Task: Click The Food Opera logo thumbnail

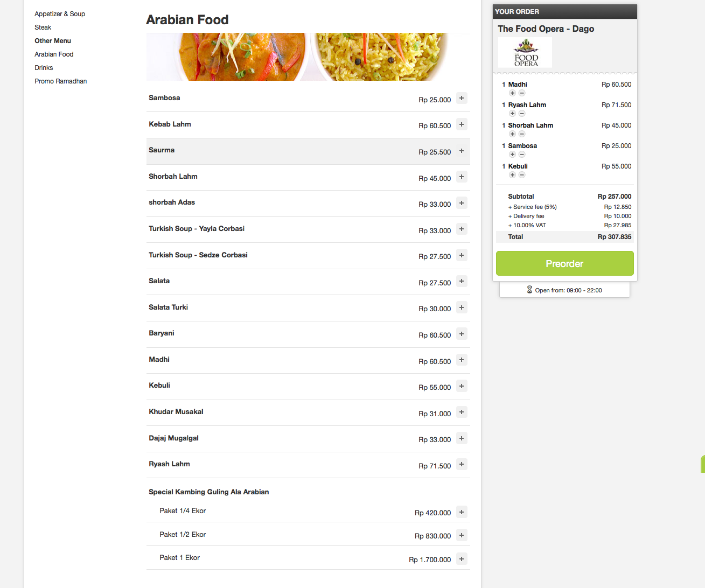Action: [x=525, y=53]
